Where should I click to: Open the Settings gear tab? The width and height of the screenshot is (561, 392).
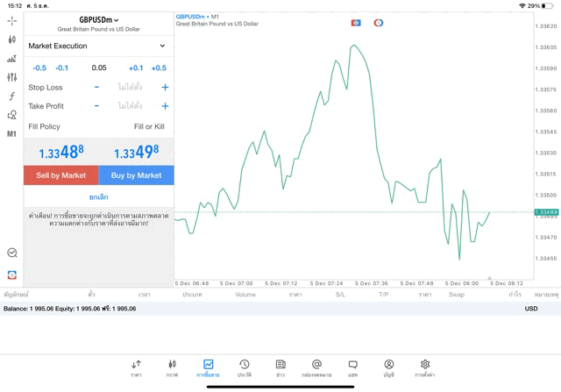(x=425, y=368)
